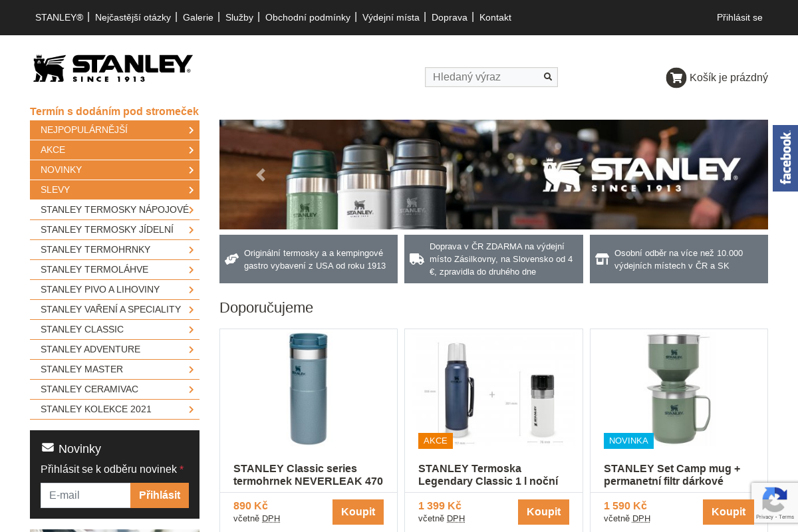Click the Stanley logo in header
This screenshot has width=798, height=532.
click(x=113, y=68)
